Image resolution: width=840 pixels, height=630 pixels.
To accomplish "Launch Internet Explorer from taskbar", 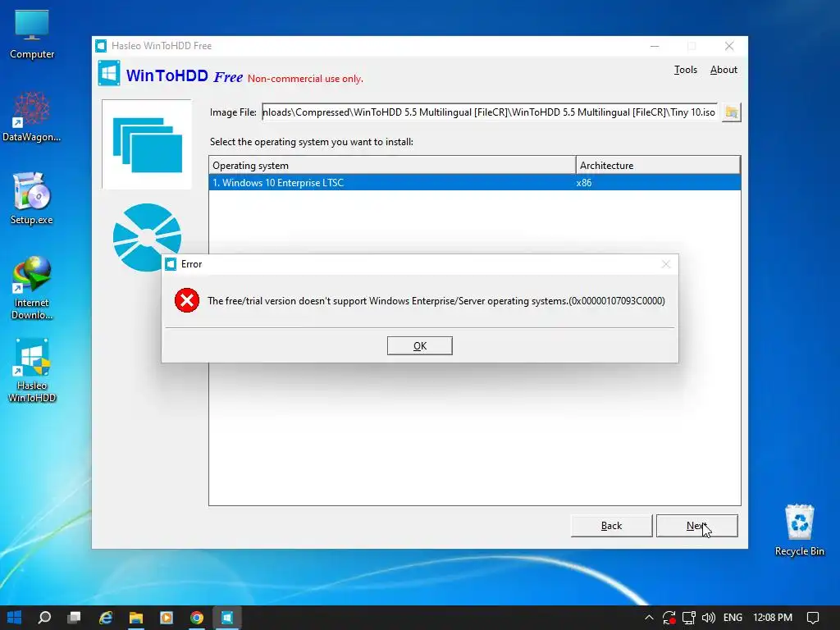I will [x=106, y=618].
